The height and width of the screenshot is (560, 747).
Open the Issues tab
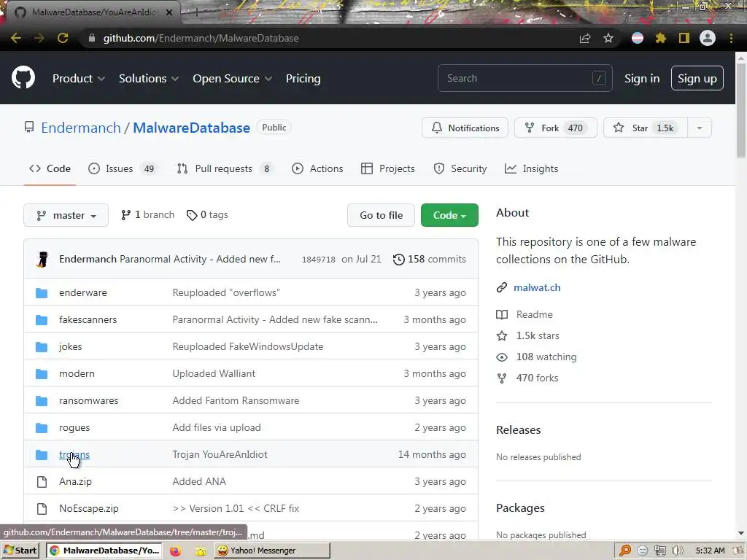(x=122, y=168)
